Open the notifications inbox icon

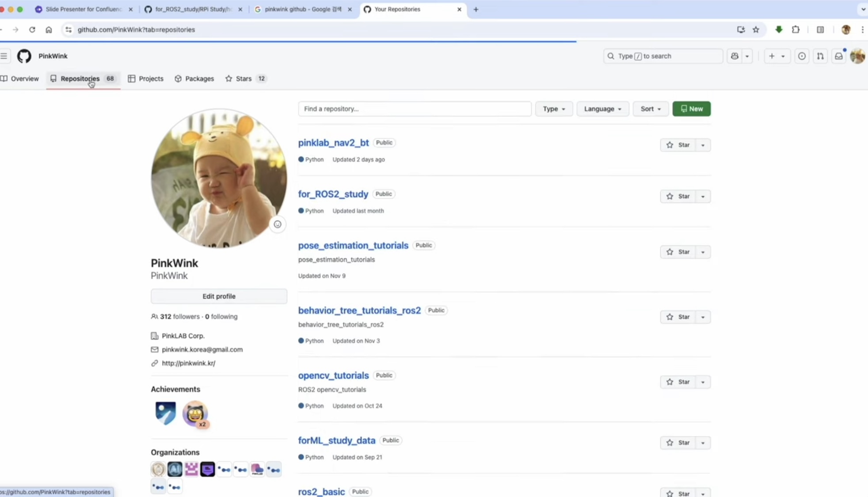[838, 56]
